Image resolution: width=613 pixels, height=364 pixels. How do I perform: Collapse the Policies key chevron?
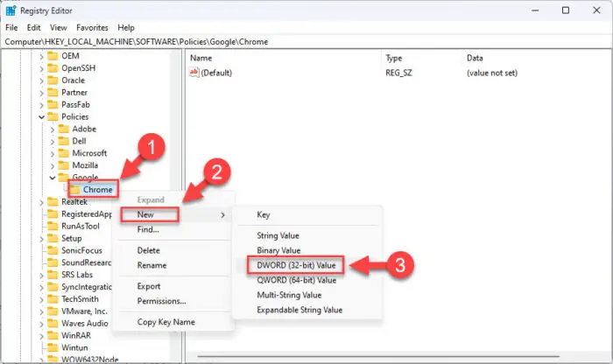pos(41,116)
